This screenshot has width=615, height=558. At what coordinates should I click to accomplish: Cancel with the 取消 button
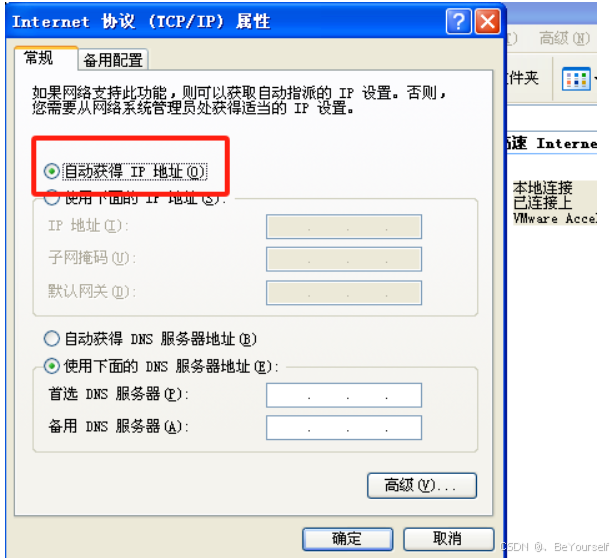(448, 539)
